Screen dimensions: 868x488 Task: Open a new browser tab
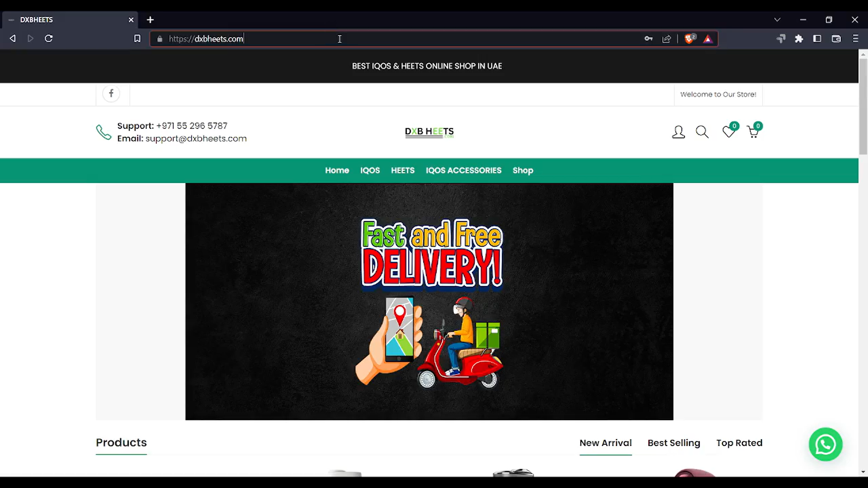tap(150, 20)
